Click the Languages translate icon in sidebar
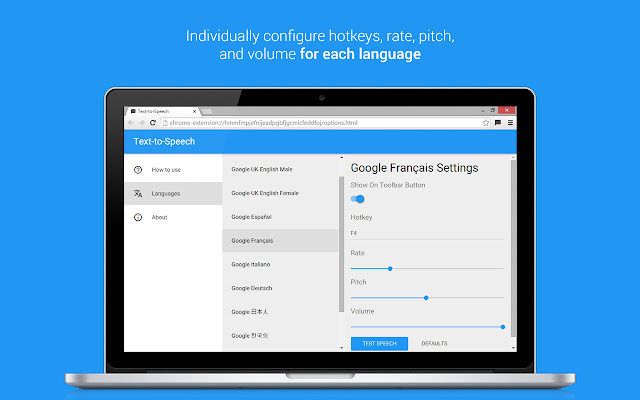This screenshot has height=400, width=640. 138,193
